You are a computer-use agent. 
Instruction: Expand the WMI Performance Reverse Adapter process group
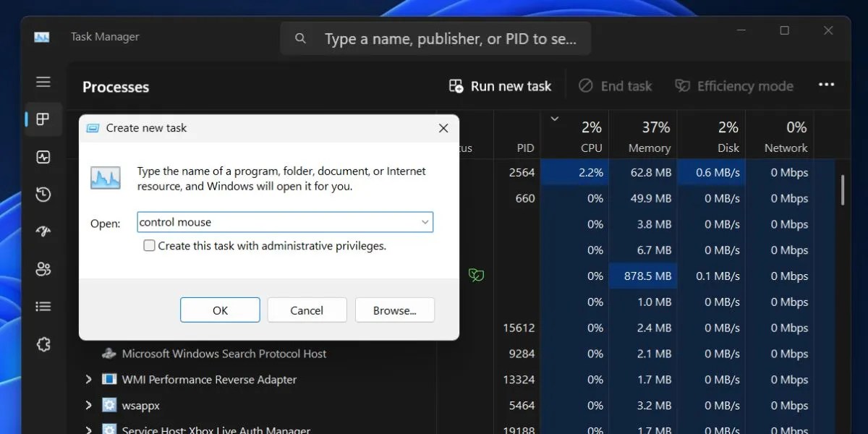point(88,379)
